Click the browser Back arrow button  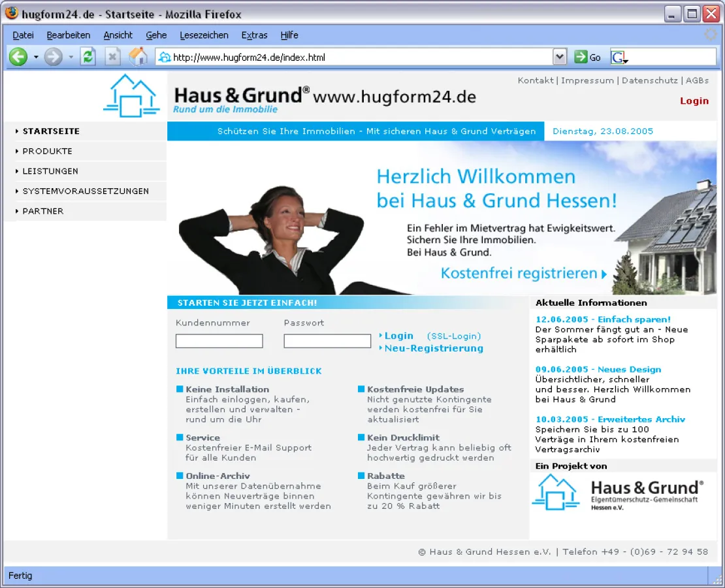tap(18, 57)
